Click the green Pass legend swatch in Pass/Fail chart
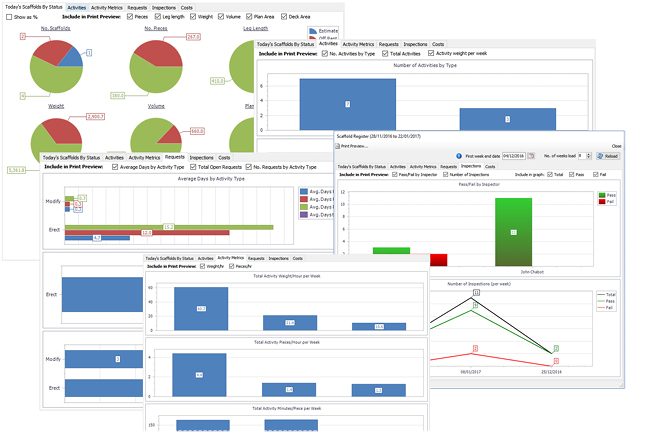Viewport: 650px width, 432px height. point(602,195)
